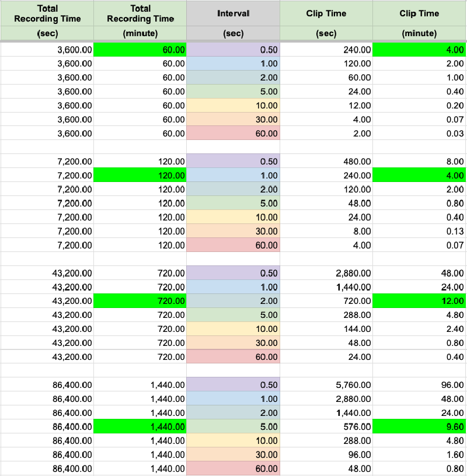Click the purple 0.50 interval cell in 3,600 row
The height and width of the screenshot is (476, 467).
click(233, 50)
